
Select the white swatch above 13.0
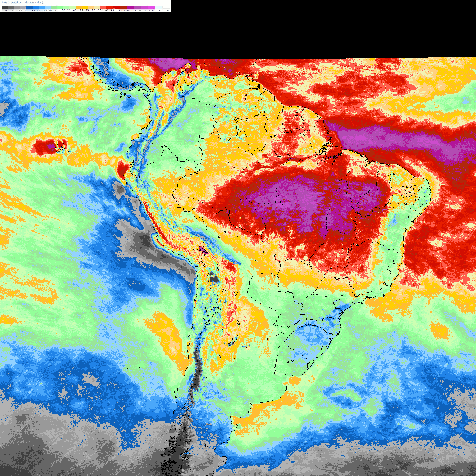[166, 7]
